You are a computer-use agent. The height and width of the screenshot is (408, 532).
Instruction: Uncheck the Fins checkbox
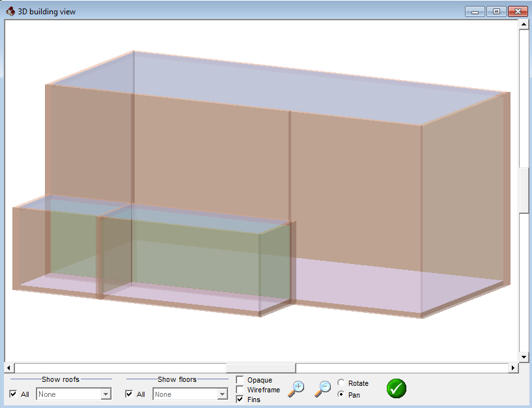tap(240, 399)
